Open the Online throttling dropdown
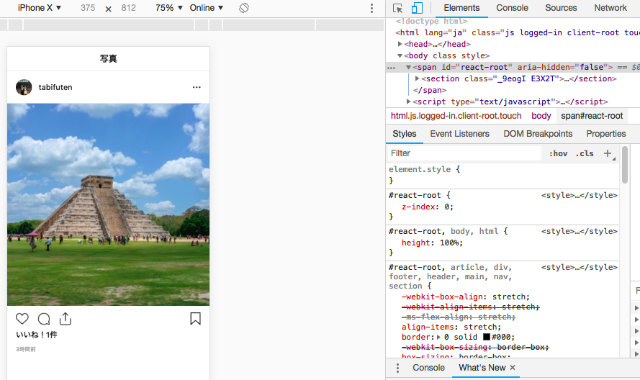Image resolution: width=640 pixels, height=380 pixels. [x=206, y=8]
